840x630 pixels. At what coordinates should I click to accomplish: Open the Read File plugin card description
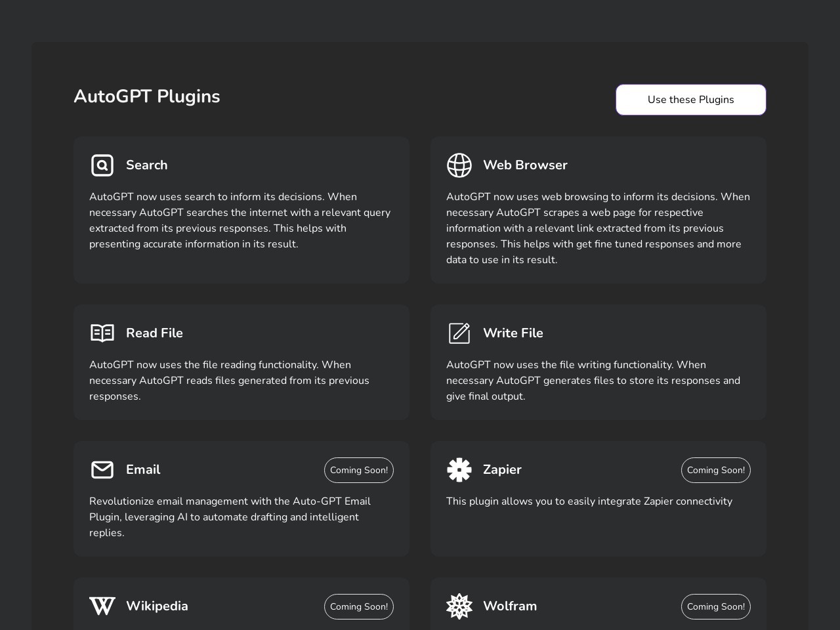point(229,381)
